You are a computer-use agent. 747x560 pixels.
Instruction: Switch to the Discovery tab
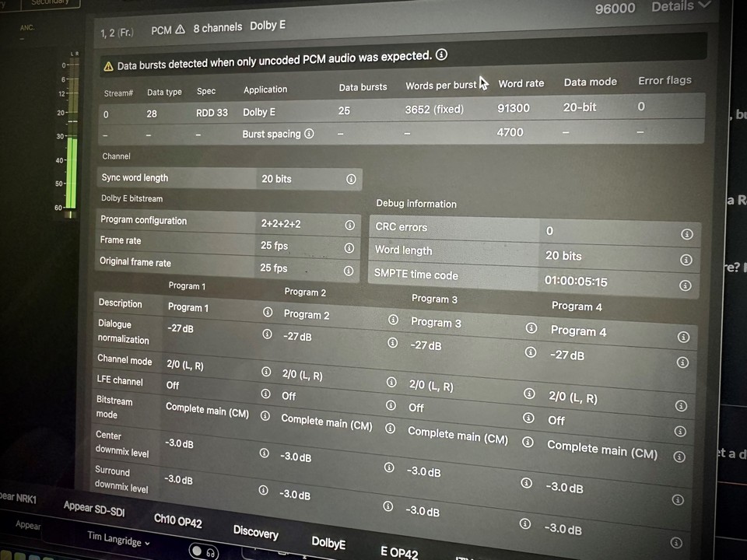[x=255, y=532]
